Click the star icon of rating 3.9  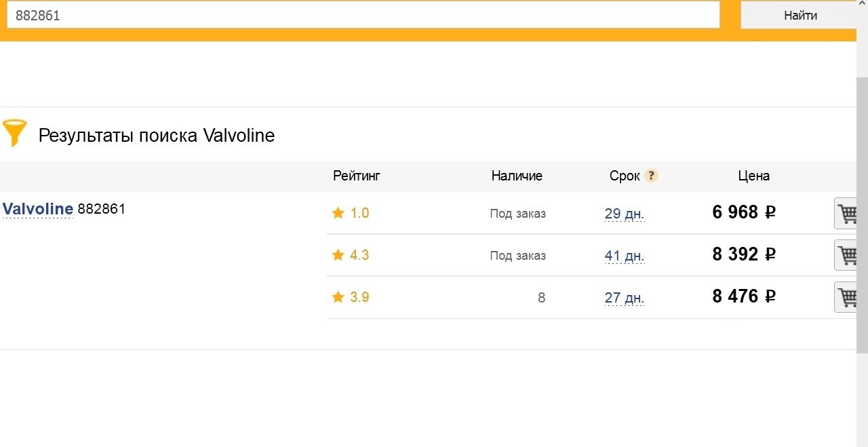tap(338, 297)
